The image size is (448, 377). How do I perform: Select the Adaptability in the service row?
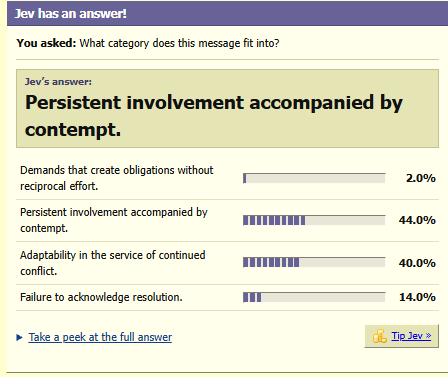coord(227,263)
